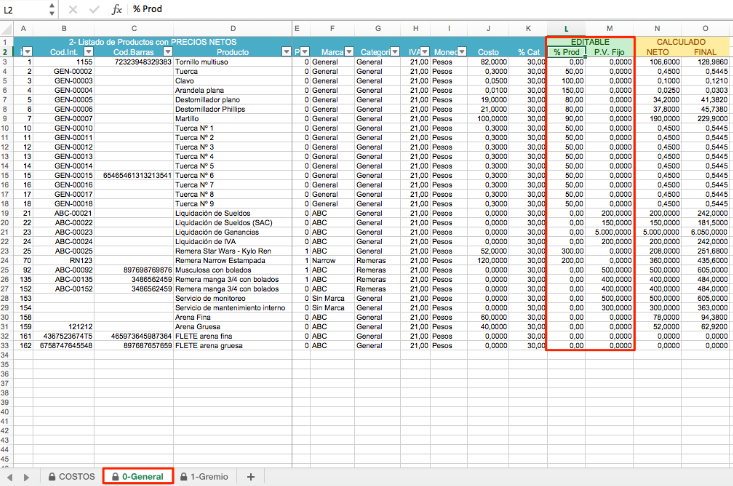Viewport: 733px width, 486px height.
Task: Select column D header
Action: coord(233,29)
